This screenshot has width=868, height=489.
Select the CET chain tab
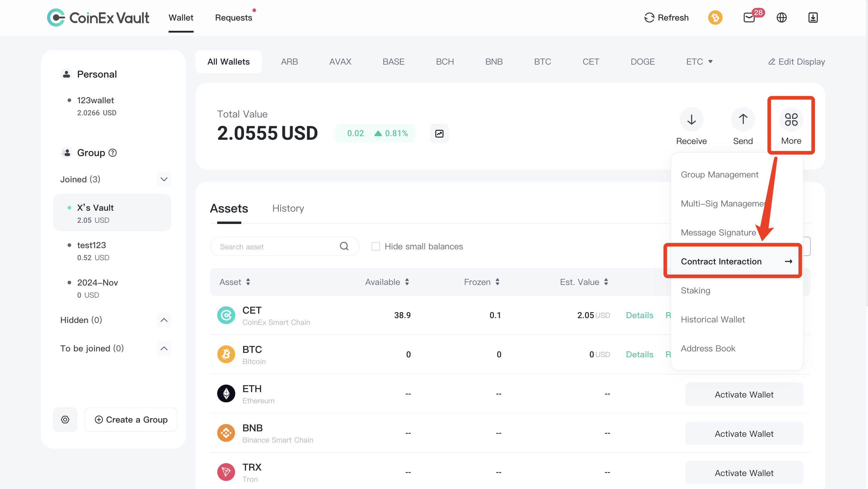[591, 62]
